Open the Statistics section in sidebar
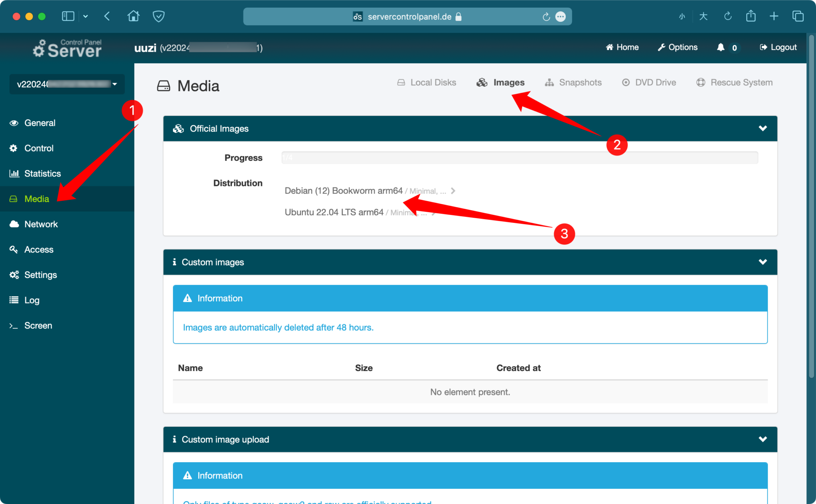The height and width of the screenshot is (504, 816). click(42, 174)
